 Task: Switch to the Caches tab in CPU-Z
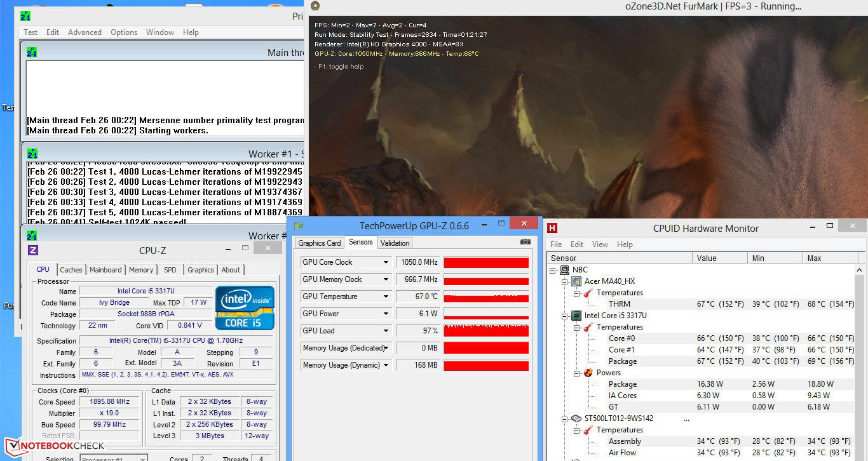pyautogui.click(x=71, y=270)
